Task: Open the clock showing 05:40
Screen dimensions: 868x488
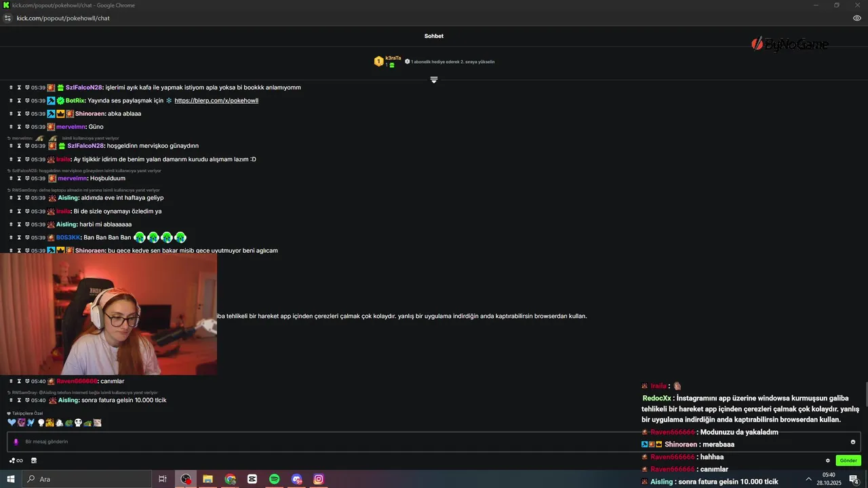Action: pyautogui.click(x=829, y=479)
